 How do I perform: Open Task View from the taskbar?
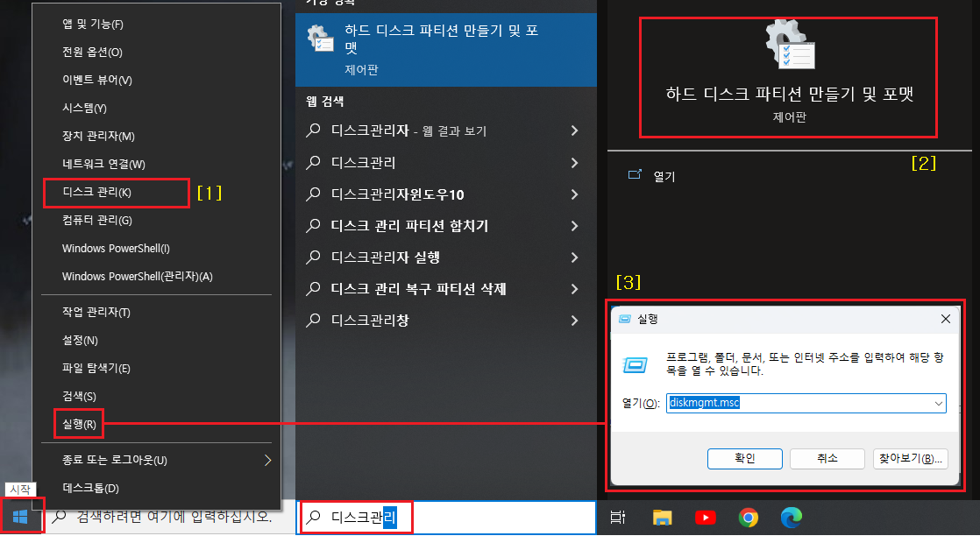pyautogui.click(x=617, y=518)
